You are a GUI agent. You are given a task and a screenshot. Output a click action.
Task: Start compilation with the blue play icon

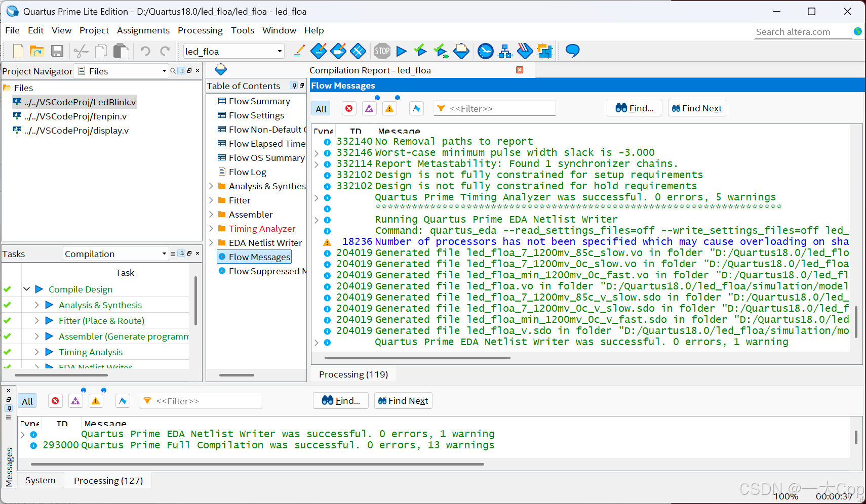(x=402, y=51)
